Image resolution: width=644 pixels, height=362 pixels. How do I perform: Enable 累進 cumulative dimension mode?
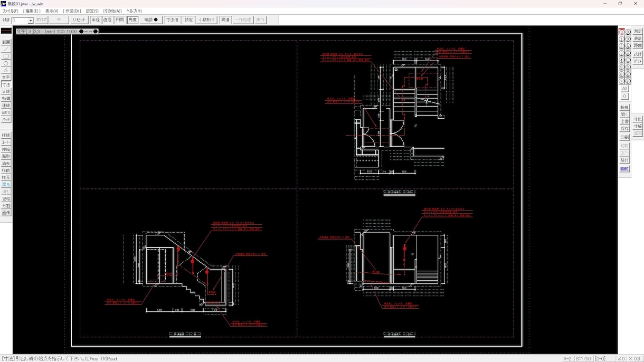[x=225, y=20]
